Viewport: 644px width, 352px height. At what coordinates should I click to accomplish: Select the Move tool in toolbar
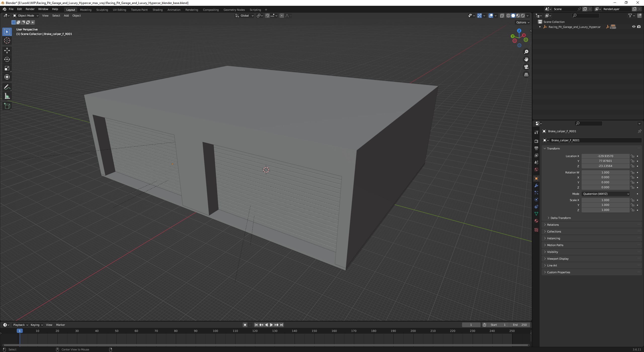point(7,50)
